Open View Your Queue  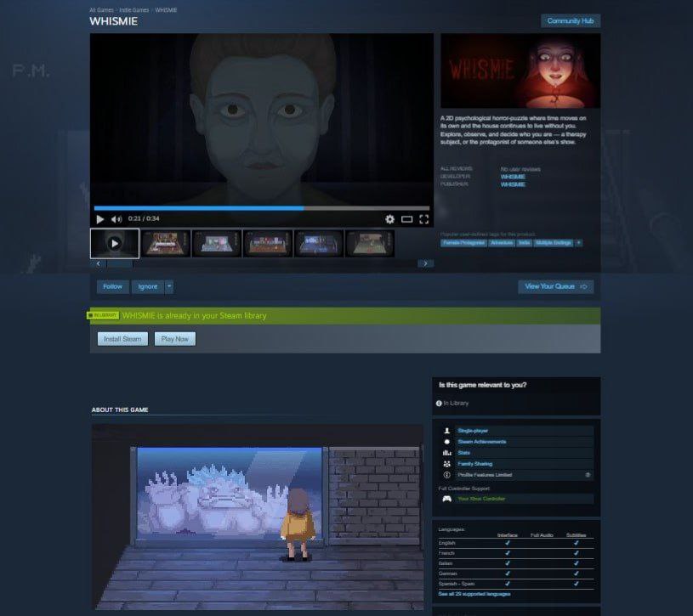(555, 286)
